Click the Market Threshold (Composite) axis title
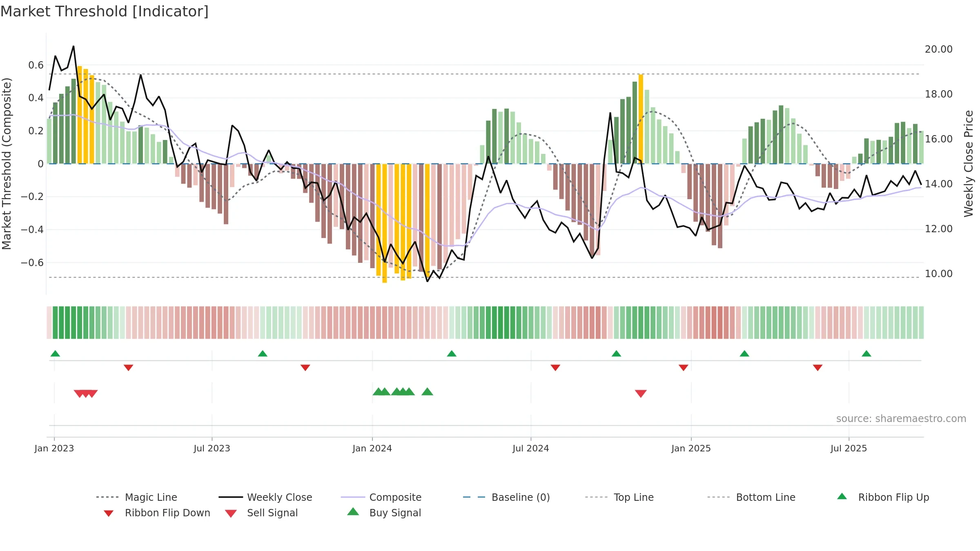This screenshot has width=980, height=551. pos(7,164)
